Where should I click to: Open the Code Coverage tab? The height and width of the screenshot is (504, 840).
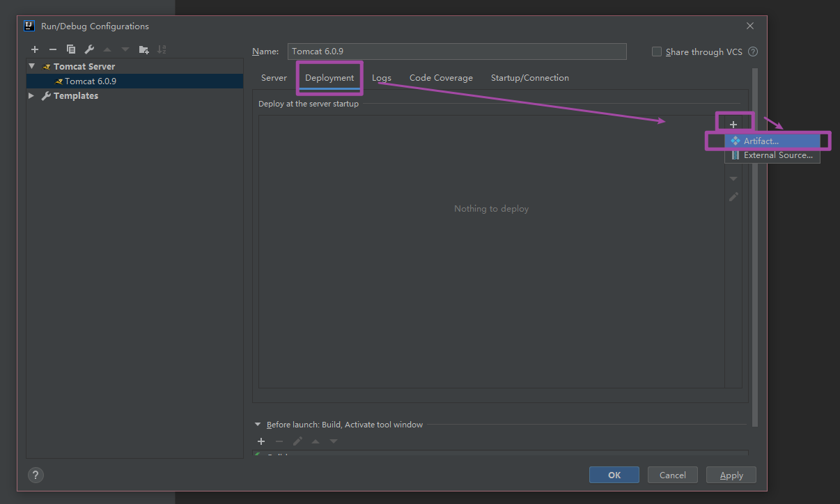[x=441, y=78]
